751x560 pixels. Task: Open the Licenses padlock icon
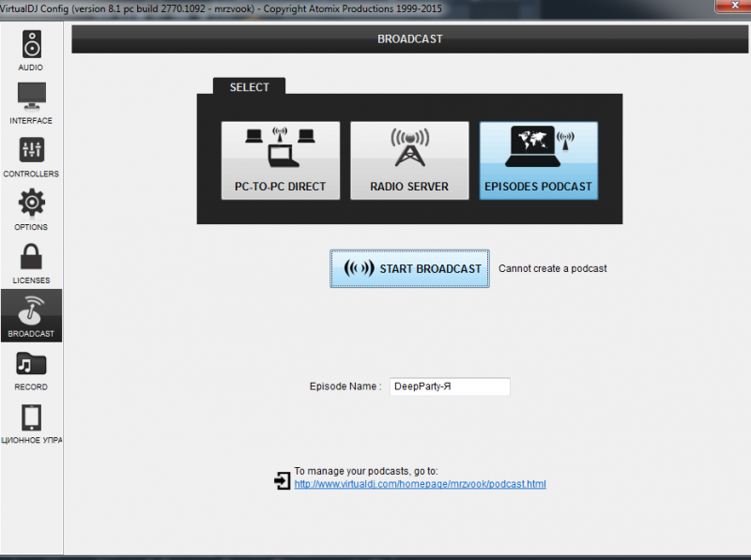(31, 256)
